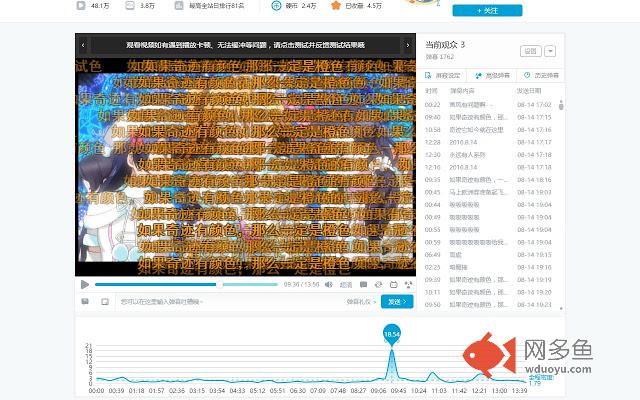Click the 18.54 peak marker on the chart

tap(392, 334)
